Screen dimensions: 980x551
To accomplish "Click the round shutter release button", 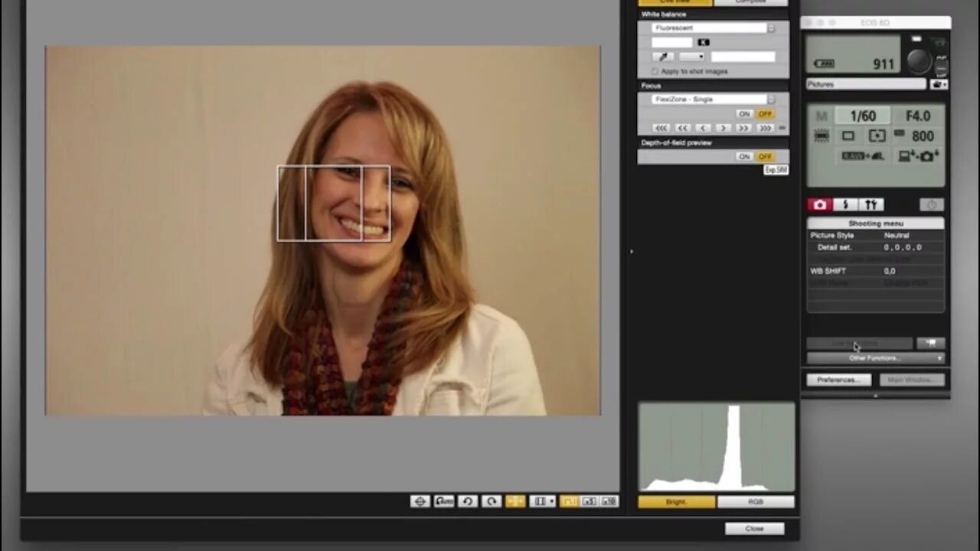I will pyautogui.click(x=919, y=60).
